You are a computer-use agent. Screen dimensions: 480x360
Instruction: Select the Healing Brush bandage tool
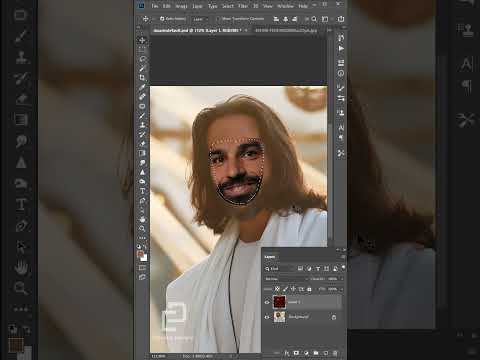142,97
